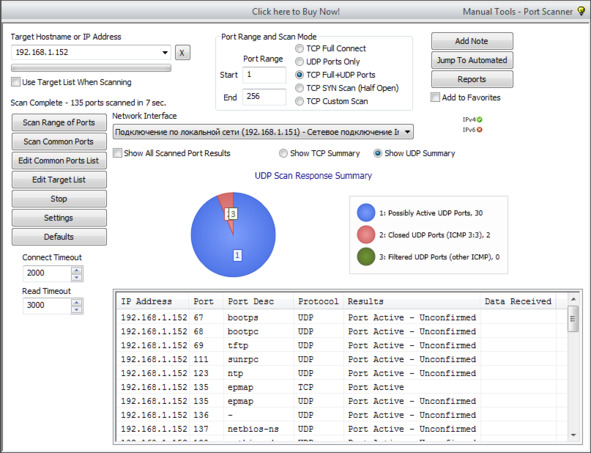Viewport: 591px width, 453px height.
Task: Select TCP SYN Scan (Half Open) mode
Action: tap(299, 88)
